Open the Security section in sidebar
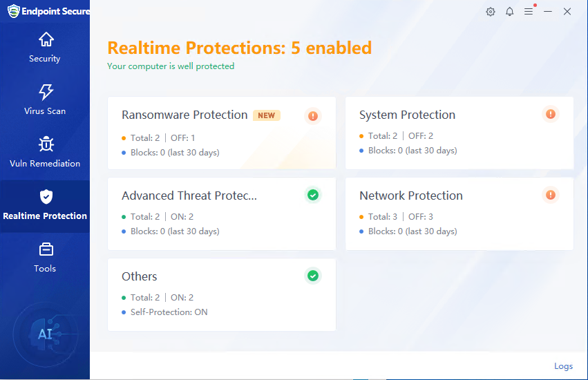This screenshot has width=588, height=380. [45, 47]
